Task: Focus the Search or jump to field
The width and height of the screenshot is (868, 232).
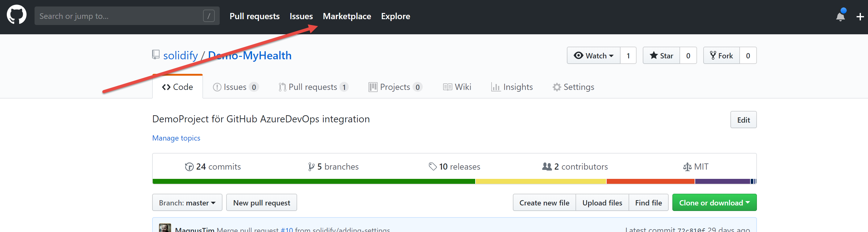Action: pyautogui.click(x=127, y=16)
